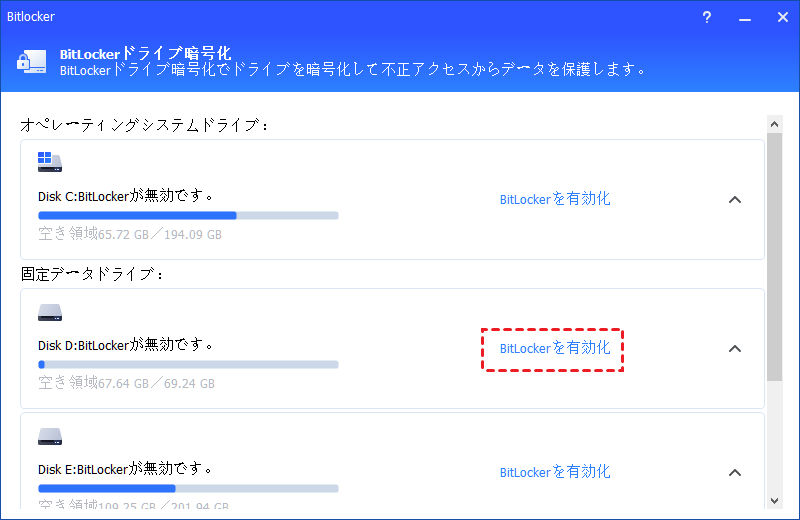Click the BitLocker lock drive header icon
Viewport: 800px width, 520px height.
pos(30,60)
